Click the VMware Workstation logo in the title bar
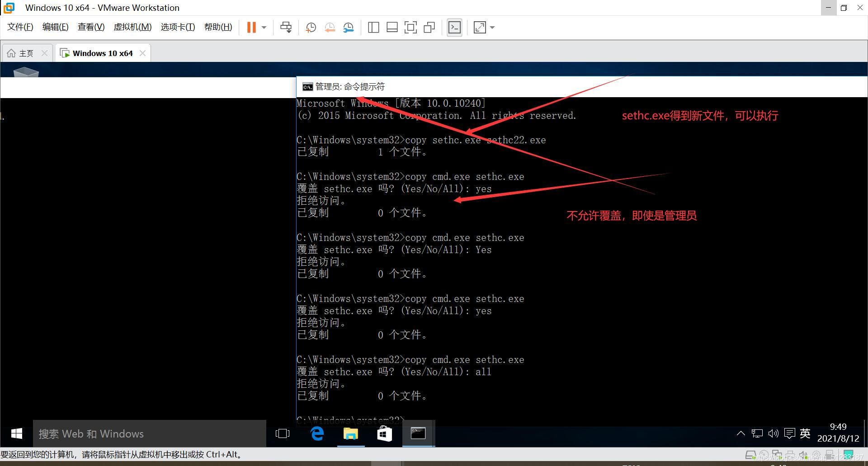The width and height of the screenshot is (868, 466). pyautogui.click(x=9, y=8)
